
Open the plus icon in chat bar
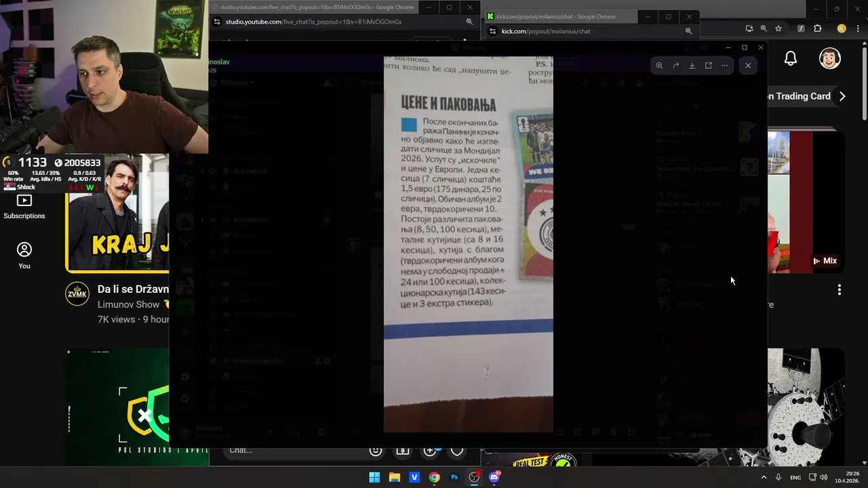tap(430, 450)
